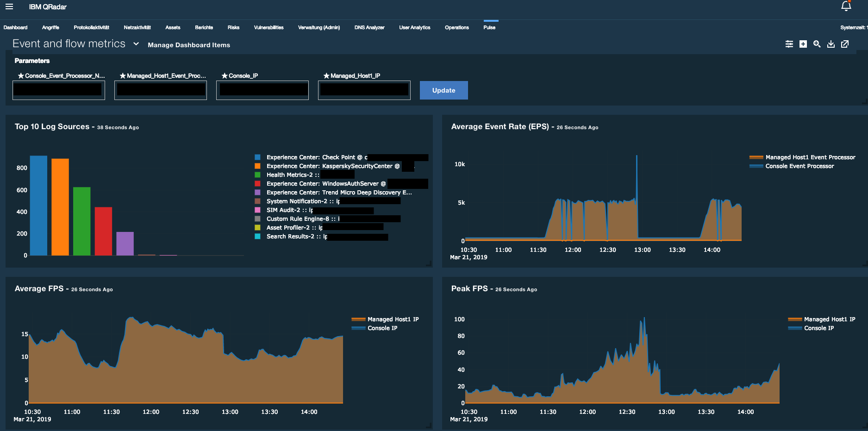Switch to the DNS Analyzer tab

click(x=369, y=27)
